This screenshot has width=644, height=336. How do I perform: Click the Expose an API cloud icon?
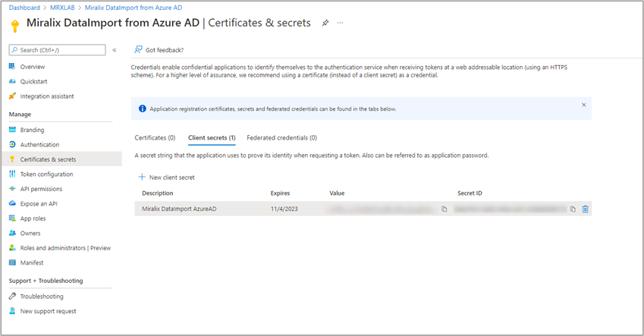(x=12, y=204)
